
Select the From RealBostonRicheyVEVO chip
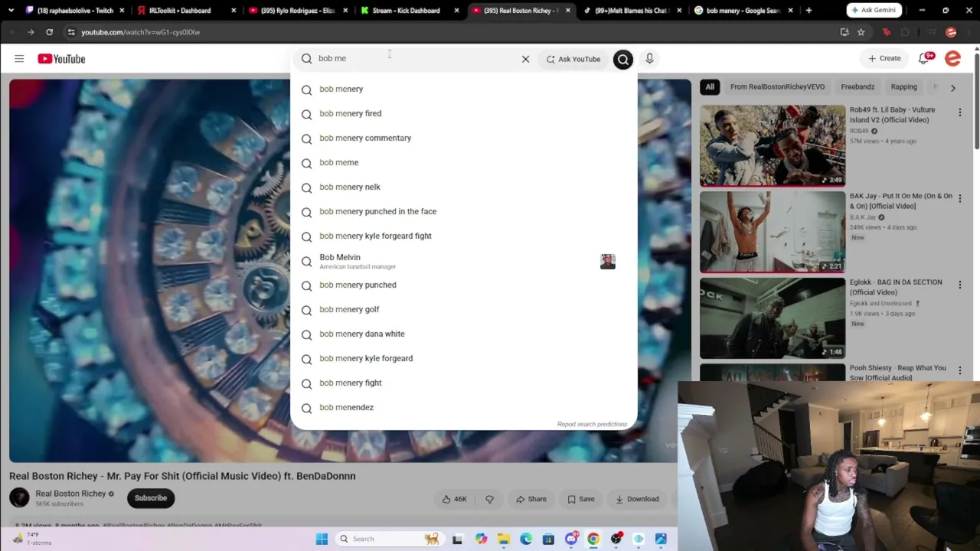click(x=777, y=87)
